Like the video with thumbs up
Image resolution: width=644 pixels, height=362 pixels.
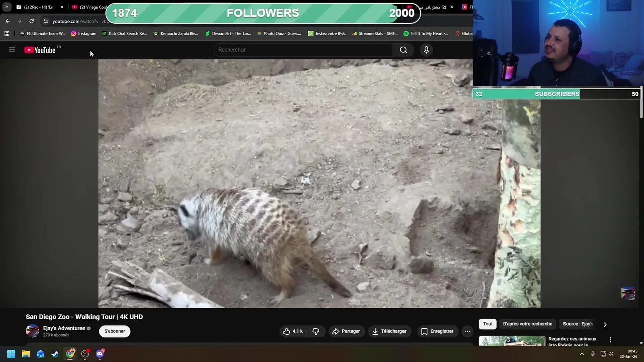click(x=293, y=331)
